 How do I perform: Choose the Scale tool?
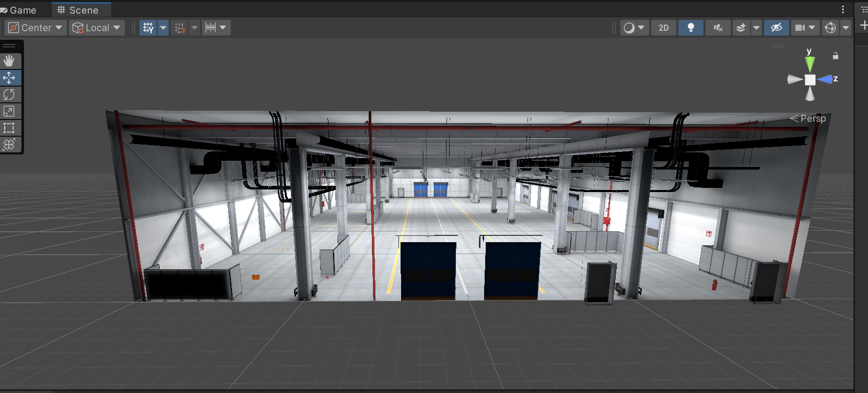[x=9, y=111]
